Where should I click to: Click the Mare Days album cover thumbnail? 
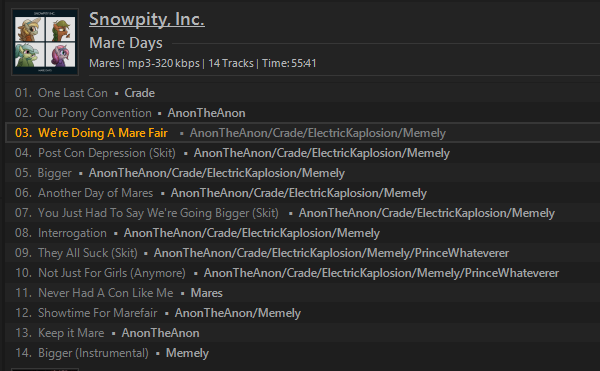pos(45,42)
